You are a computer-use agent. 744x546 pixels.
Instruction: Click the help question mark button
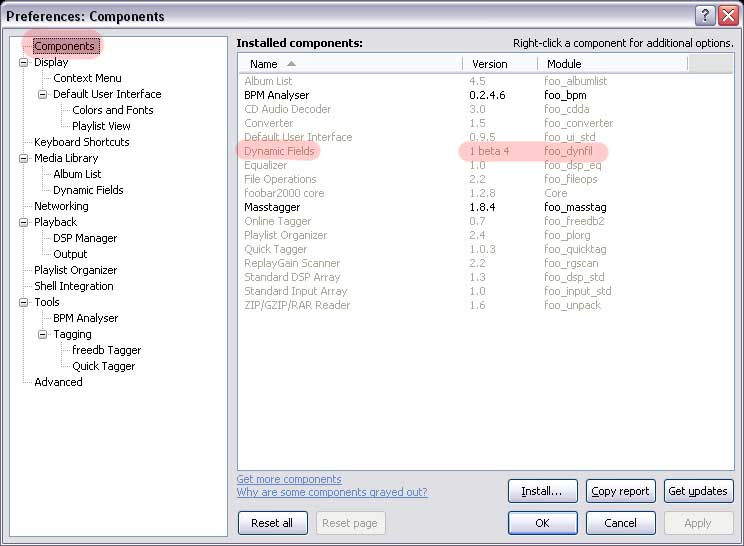pos(705,16)
